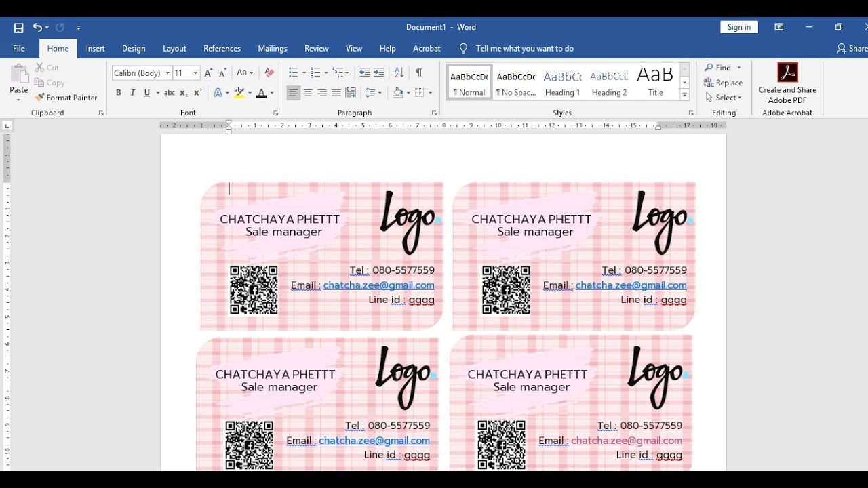Switch to the Insert tab
868x488 pixels.
[x=95, y=49]
